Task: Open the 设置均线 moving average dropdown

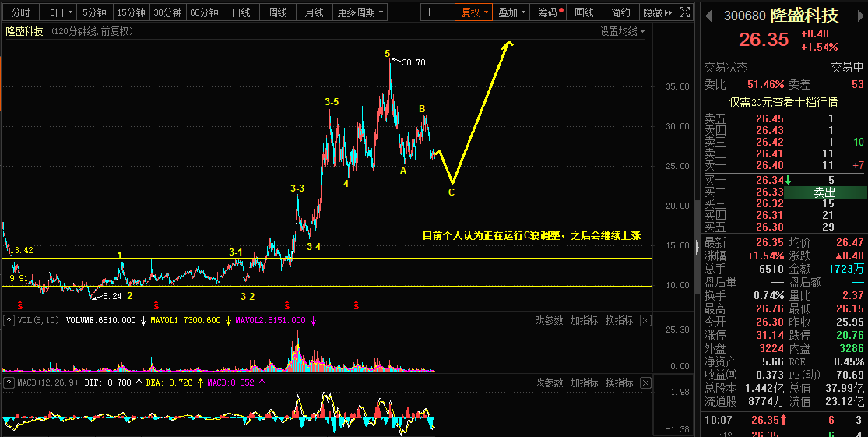Action: 622,32
